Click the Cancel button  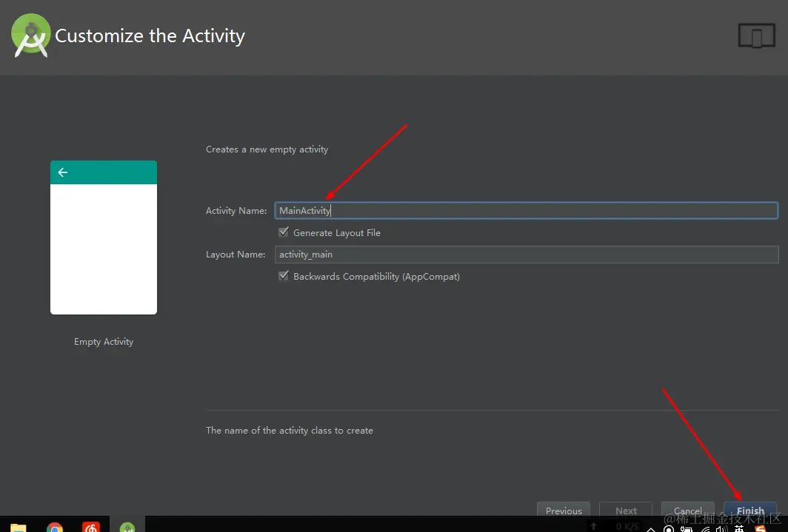pyautogui.click(x=687, y=510)
